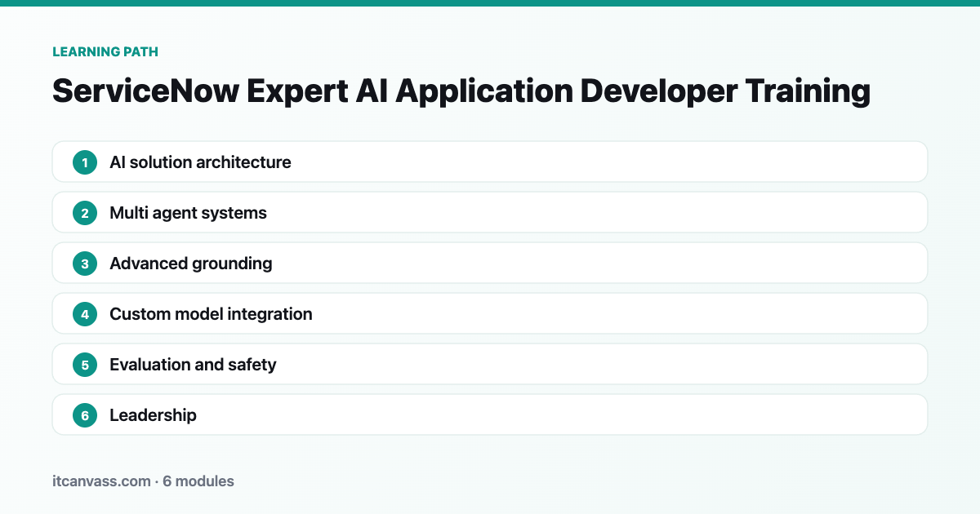Image resolution: width=980 pixels, height=514 pixels.
Task: Click the number 1 badge icon
Action: pos(85,162)
